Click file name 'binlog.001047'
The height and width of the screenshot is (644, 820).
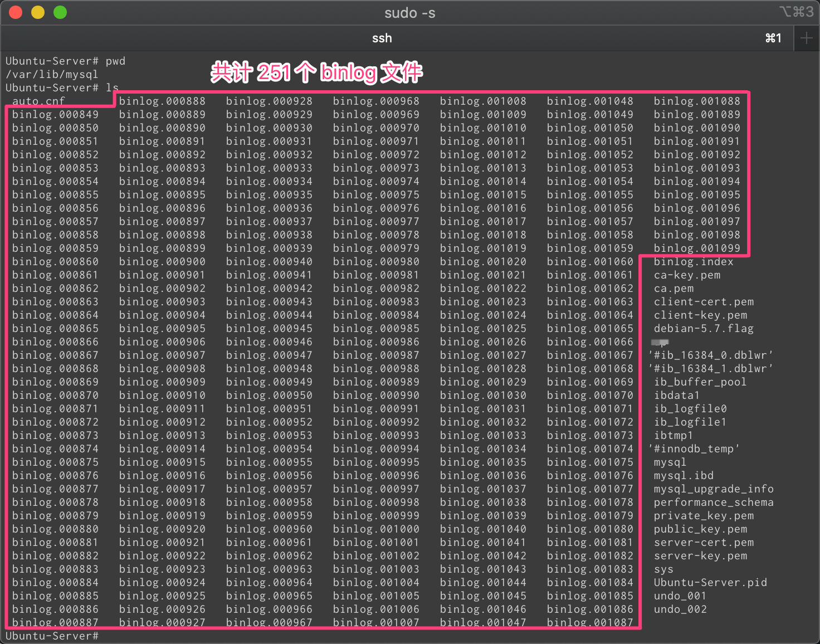[483, 623]
